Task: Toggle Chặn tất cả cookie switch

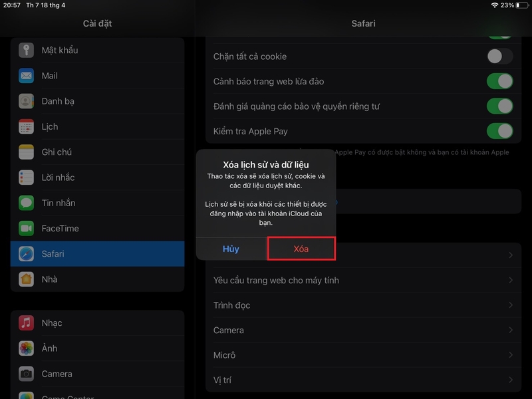Action: coord(500,57)
